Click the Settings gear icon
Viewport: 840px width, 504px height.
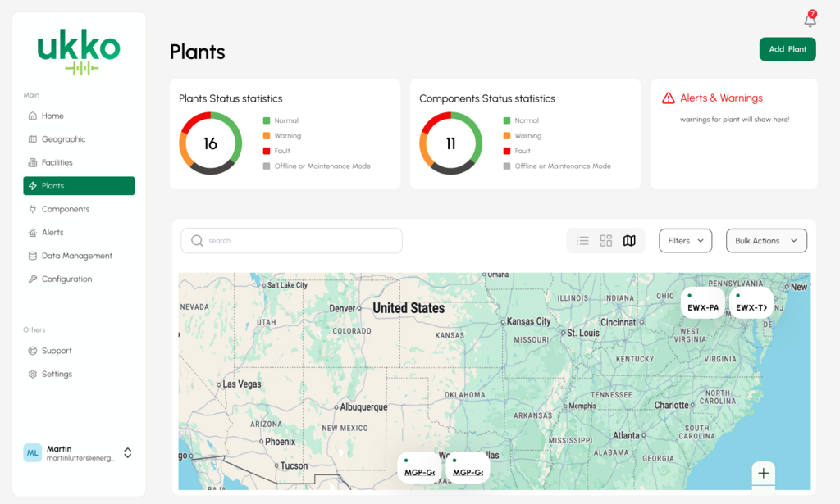pyautogui.click(x=33, y=375)
